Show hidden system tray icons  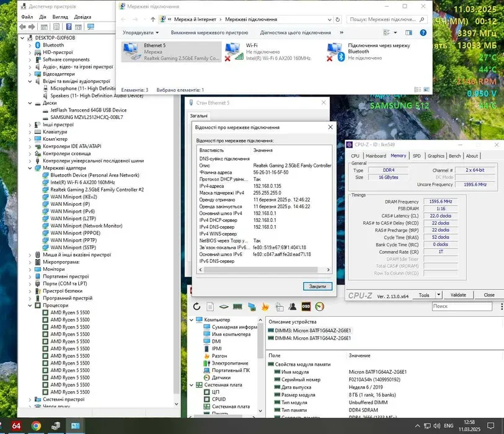point(418,426)
